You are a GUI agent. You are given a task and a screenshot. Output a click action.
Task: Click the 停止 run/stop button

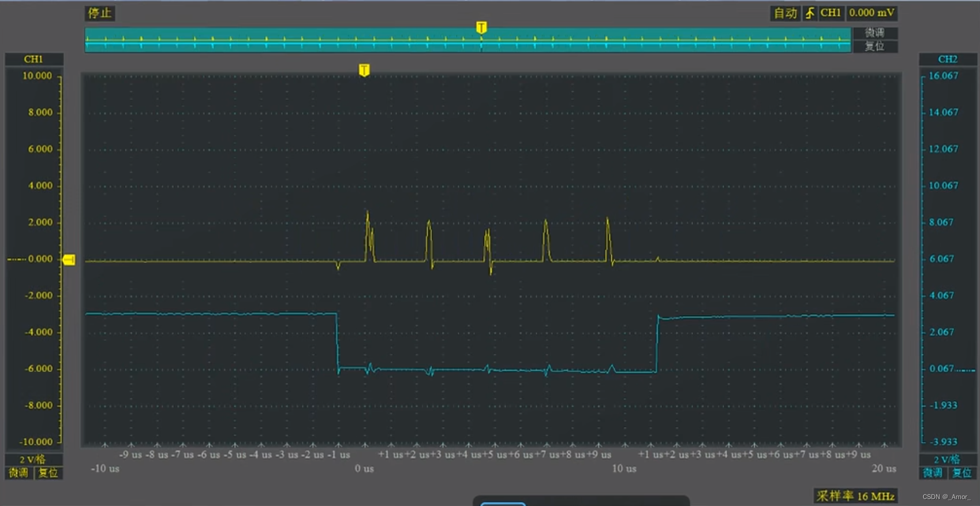click(x=100, y=13)
